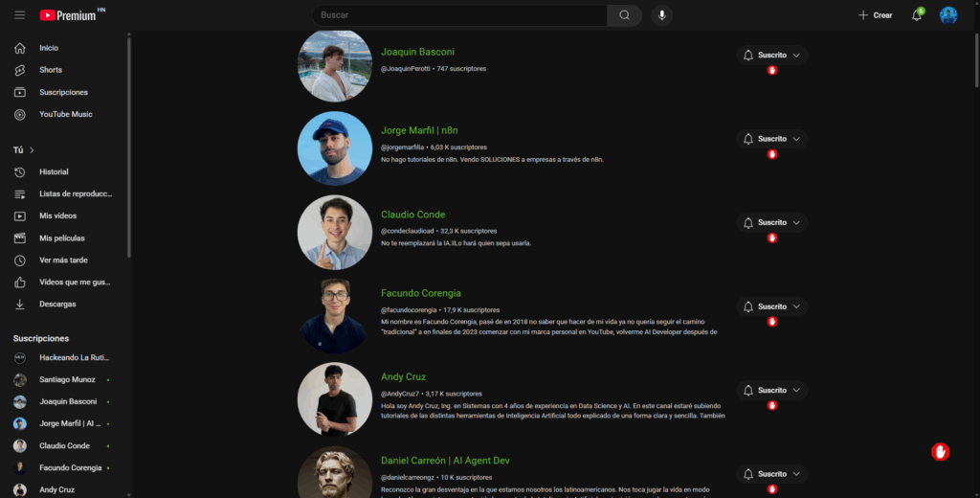Expand Suscrito dropdown for Jorge Marfil

(x=796, y=139)
